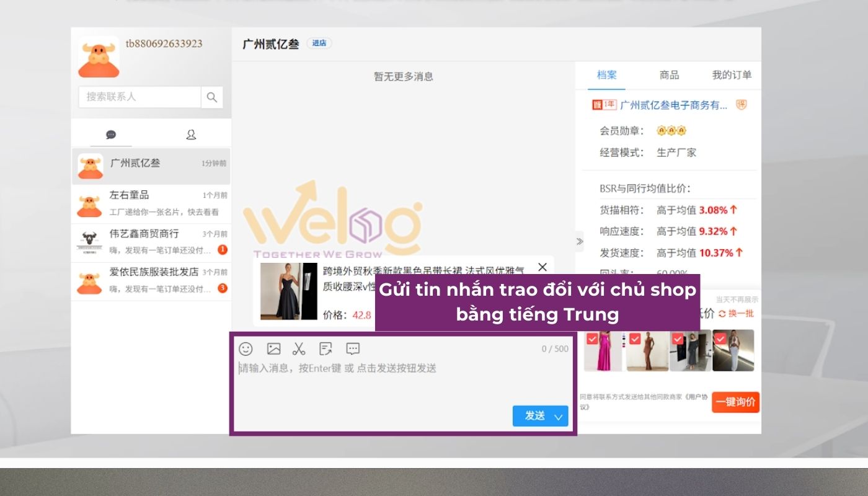Open 广州贰亿叁电子商务有... company link
The width and height of the screenshot is (868, 496).
674,105
